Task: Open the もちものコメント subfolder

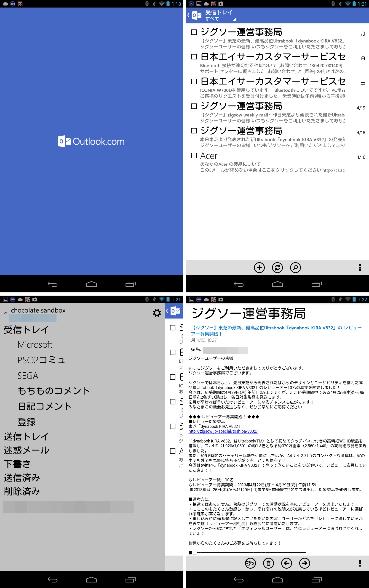Action: click(x=54, y=391)
